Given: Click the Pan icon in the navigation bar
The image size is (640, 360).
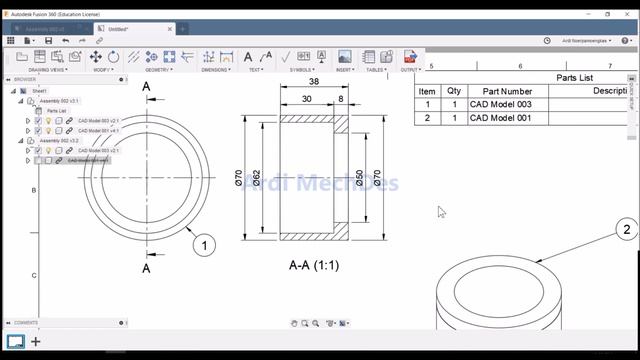Looking at the screenshot, I should pyautogui.click(x=294, y=323).
